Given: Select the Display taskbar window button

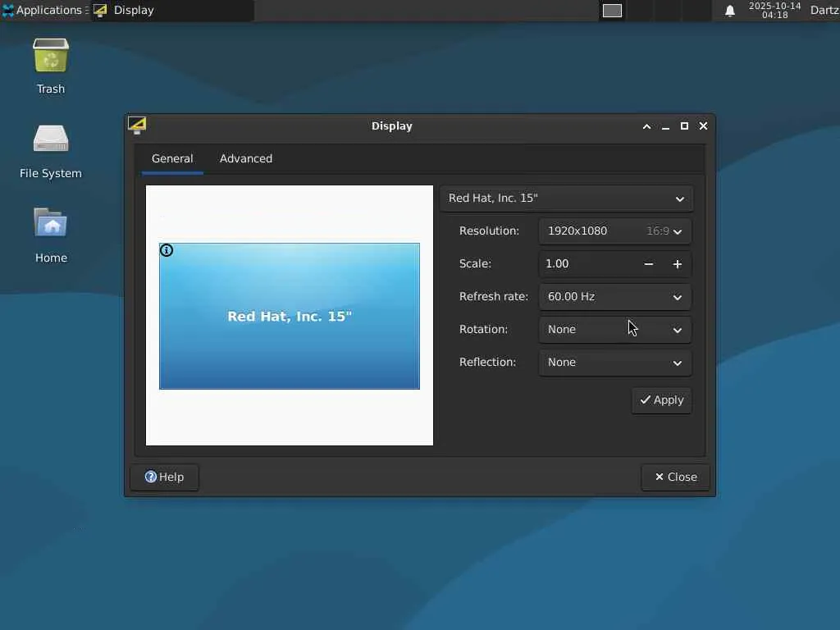Looking at the screenshot, I should click(171, 10).
